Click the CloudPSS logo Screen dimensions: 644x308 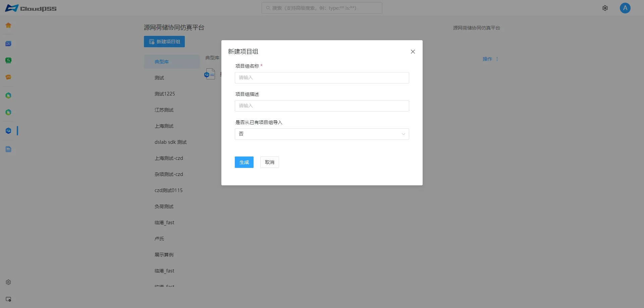[x=31, y=8]
